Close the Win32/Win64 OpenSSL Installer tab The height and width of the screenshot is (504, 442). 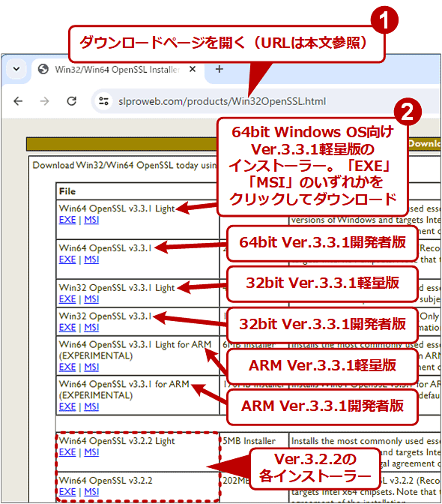tap(193, 69)
